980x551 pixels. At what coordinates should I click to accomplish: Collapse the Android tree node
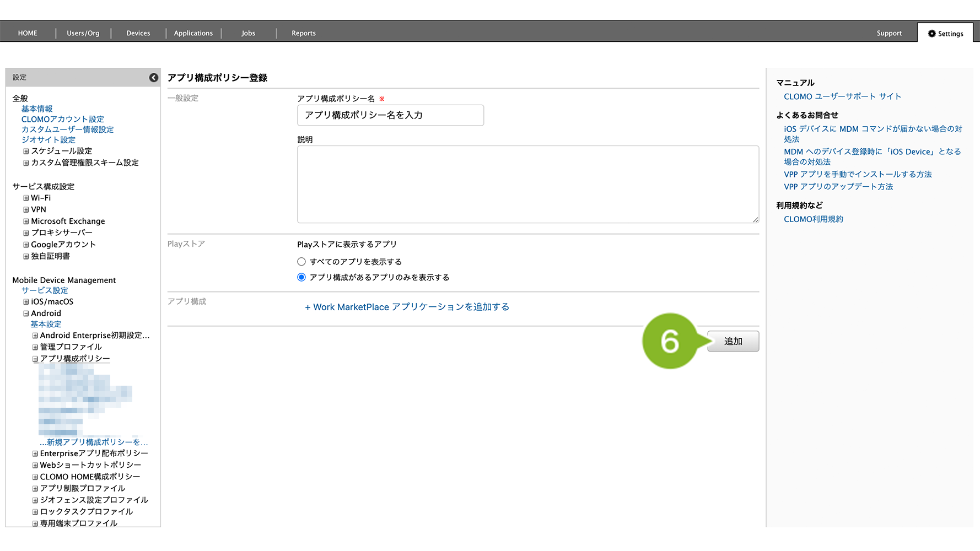[26, 314]
